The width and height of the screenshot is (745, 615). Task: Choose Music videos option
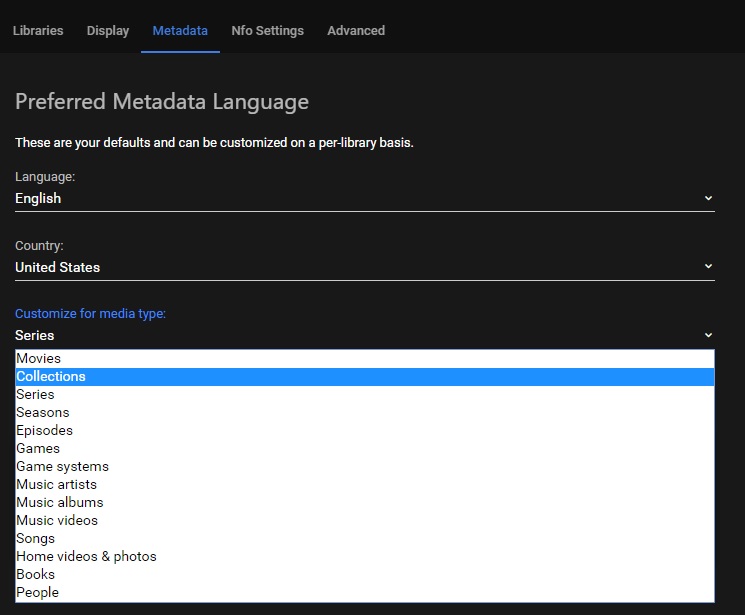[x=364, y=521]
